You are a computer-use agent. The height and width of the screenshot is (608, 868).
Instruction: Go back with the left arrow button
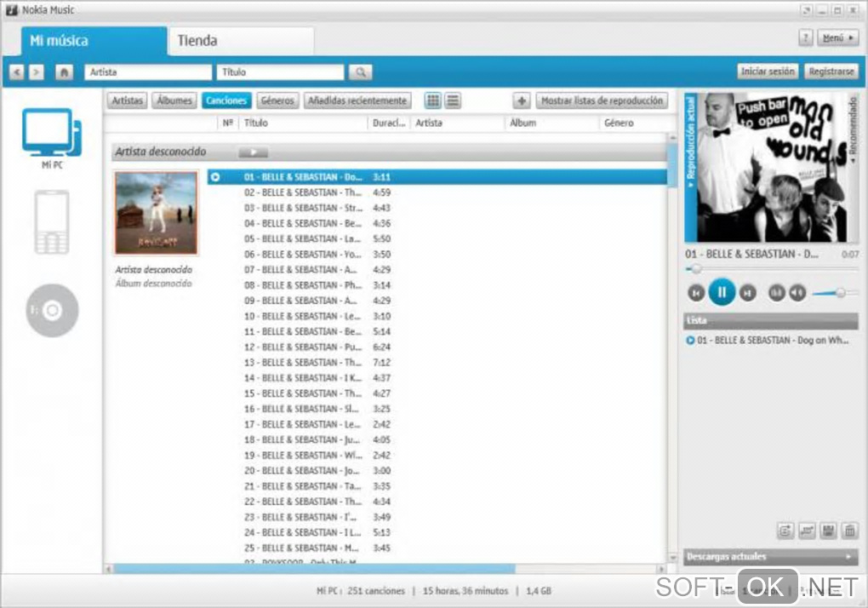click(17, 72)
